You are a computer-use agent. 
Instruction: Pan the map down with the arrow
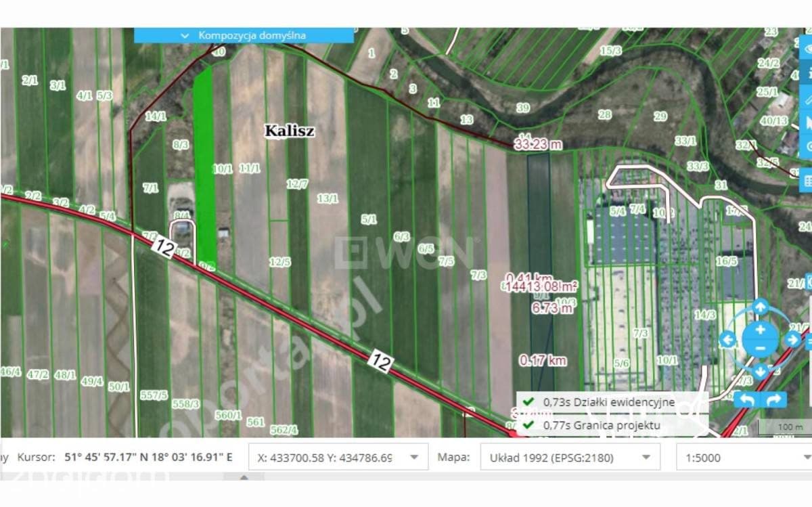(760, 371)
